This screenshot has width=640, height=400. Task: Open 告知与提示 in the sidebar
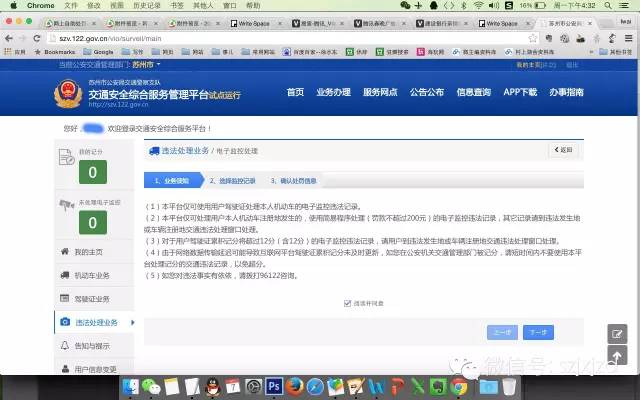(x=94, y=346)
